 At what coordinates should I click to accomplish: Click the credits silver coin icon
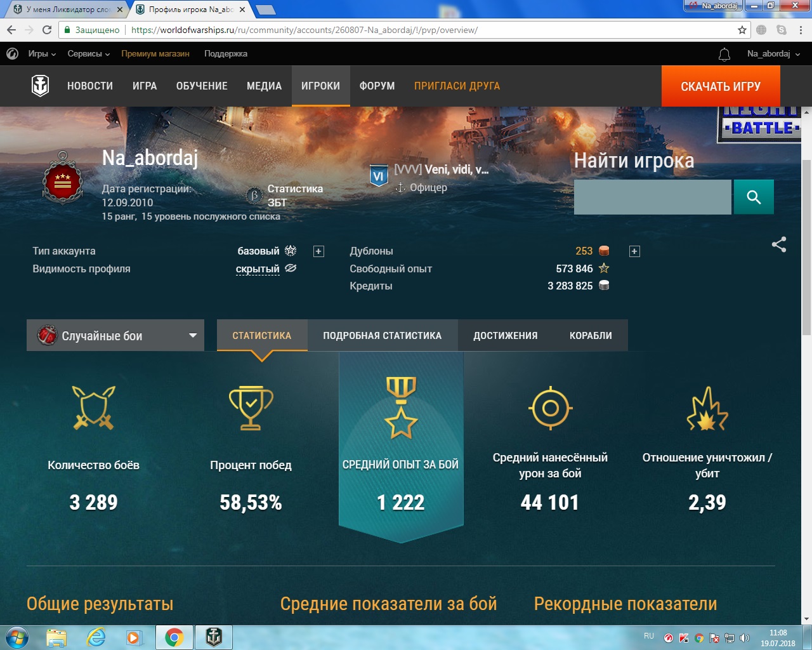coord(604,286)
